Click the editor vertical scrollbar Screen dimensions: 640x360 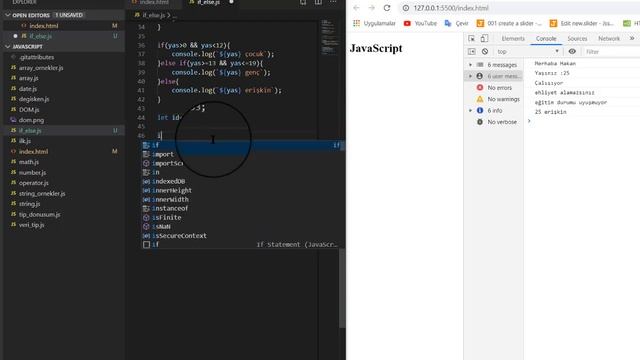click(x=342, y=288)
